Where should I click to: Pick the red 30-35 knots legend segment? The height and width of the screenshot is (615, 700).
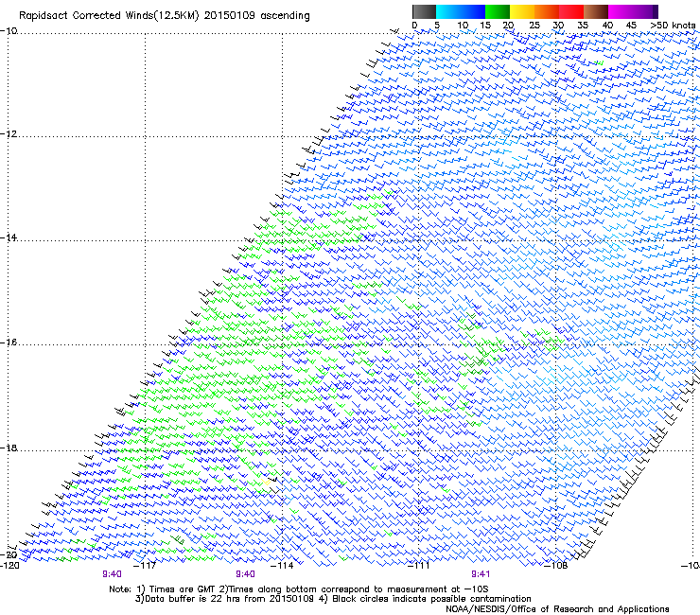click(x=571, y=11)
